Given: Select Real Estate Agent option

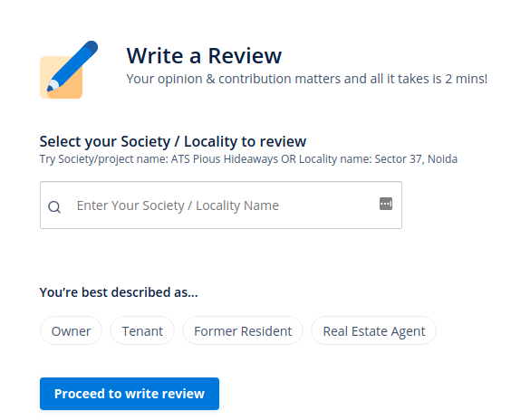Looking at the screenshot, I should point(374,331).
